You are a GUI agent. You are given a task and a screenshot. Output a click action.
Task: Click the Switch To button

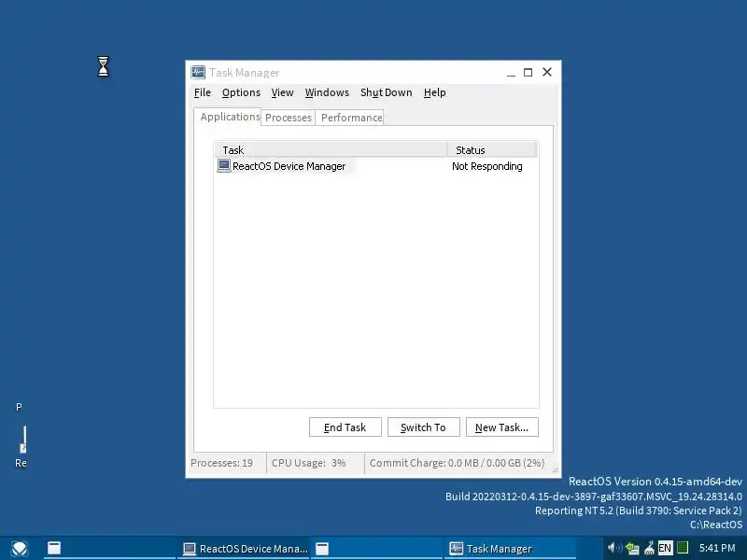[424, 427]
